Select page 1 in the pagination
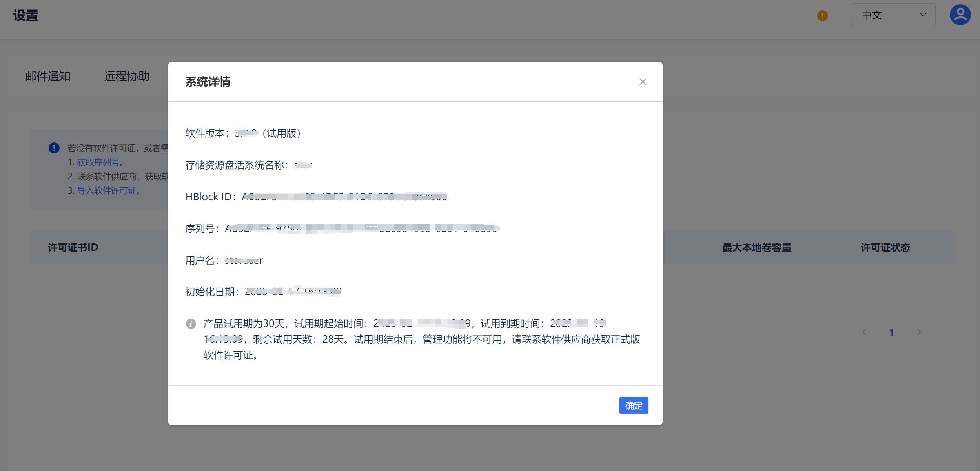The width and height of the screenshot is (980, 471). click(891, 332)
